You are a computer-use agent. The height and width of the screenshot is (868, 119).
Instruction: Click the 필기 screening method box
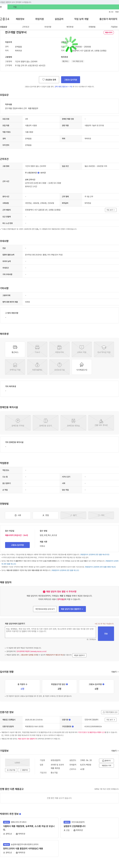73,515
